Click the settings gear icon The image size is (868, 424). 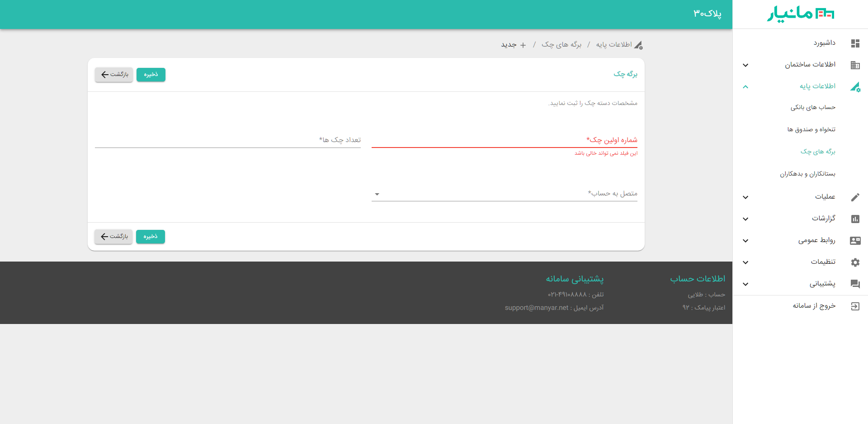855,262
